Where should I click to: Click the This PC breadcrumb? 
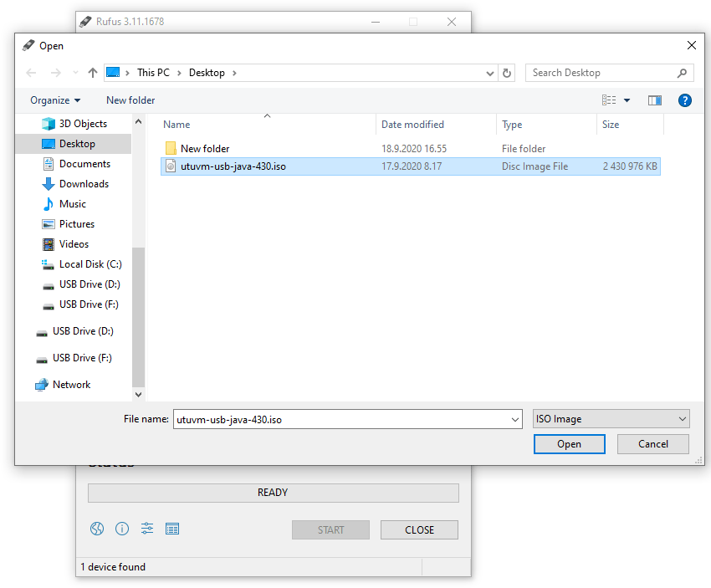tap(153, 73)
